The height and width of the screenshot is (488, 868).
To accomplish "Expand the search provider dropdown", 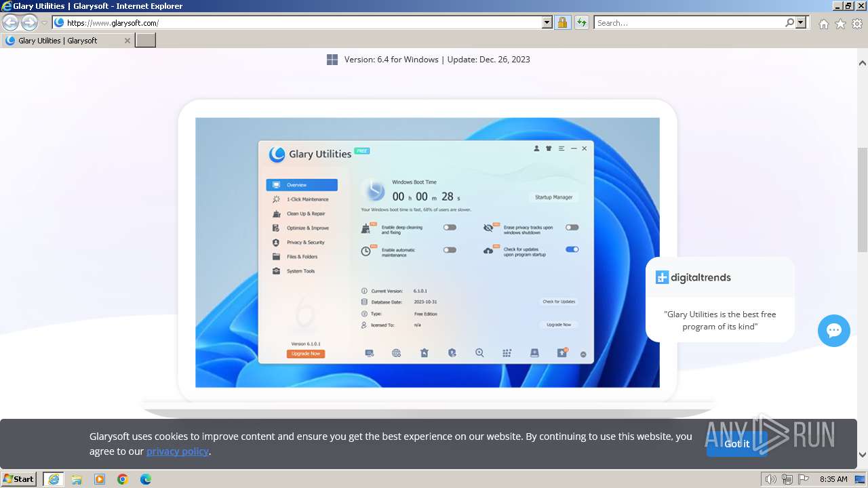I will pos(801,22).
